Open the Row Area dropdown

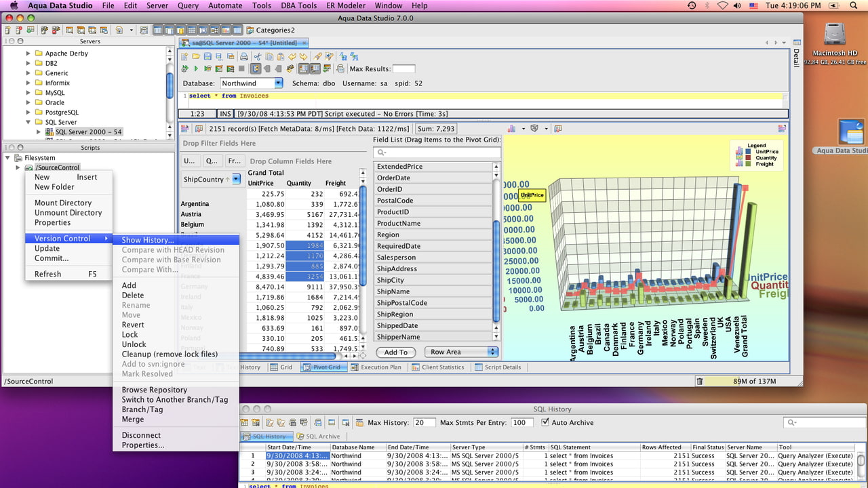[461, 352]
